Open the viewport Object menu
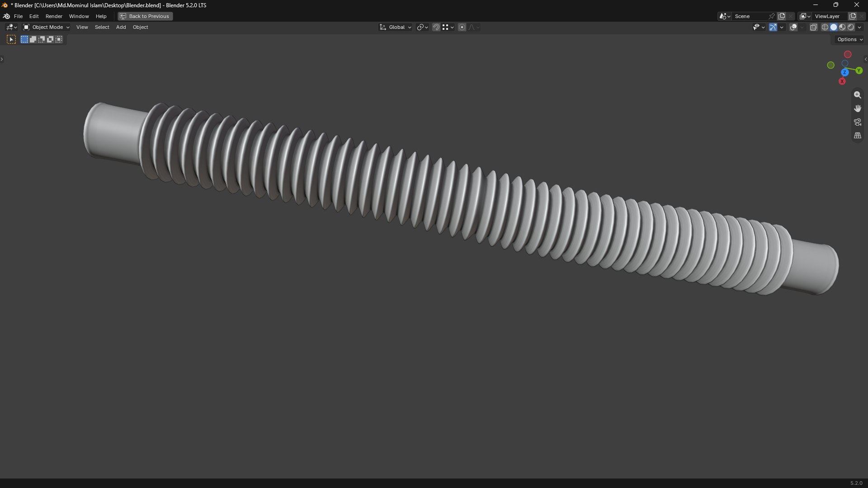The height and width of the screenshot is (488, 868). (140, 27)
